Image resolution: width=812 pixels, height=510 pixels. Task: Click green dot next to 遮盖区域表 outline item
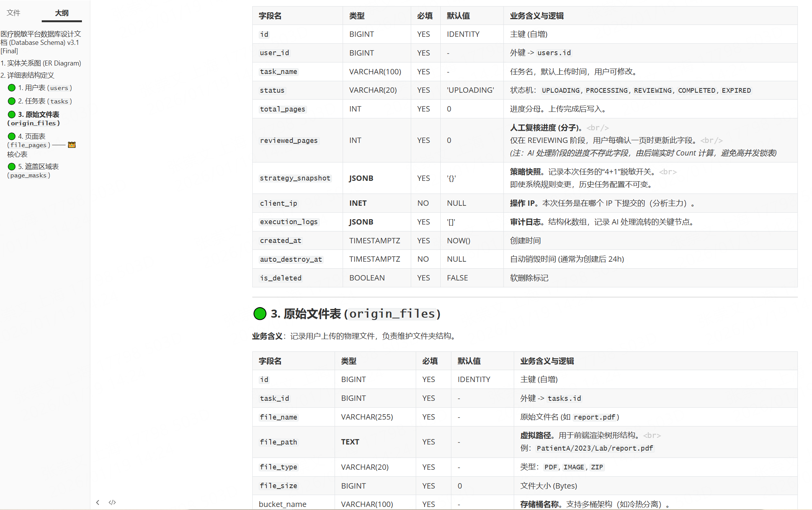pyautogui.click(x=12, y=167)
